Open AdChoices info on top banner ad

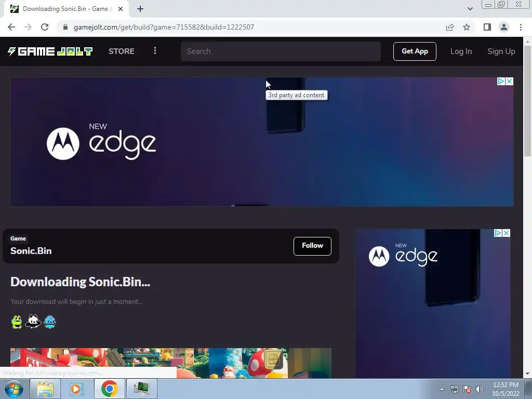(x=501, y=82)
